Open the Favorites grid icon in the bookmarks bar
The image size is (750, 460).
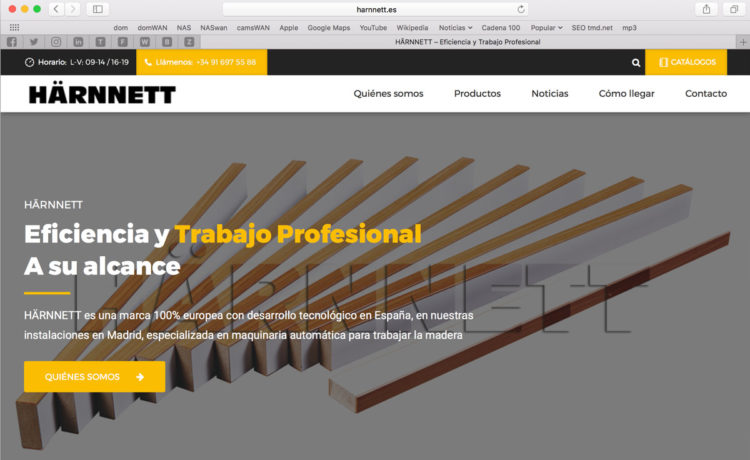coord(14,28)
